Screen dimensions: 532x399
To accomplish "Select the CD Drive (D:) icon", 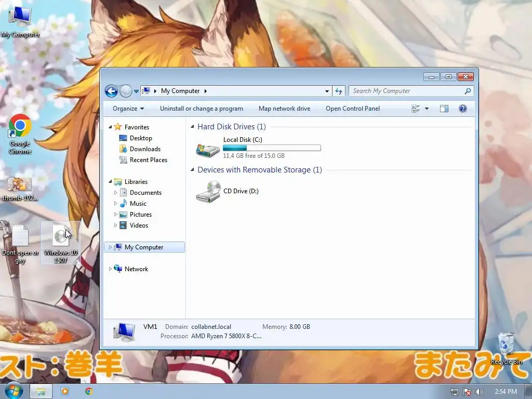I will [208, 192].
